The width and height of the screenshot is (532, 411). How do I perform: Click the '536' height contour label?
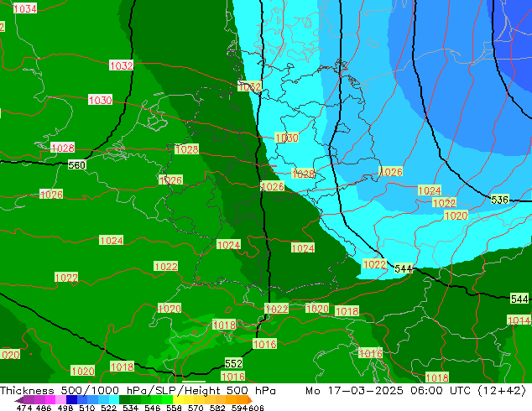click(500, 200)
